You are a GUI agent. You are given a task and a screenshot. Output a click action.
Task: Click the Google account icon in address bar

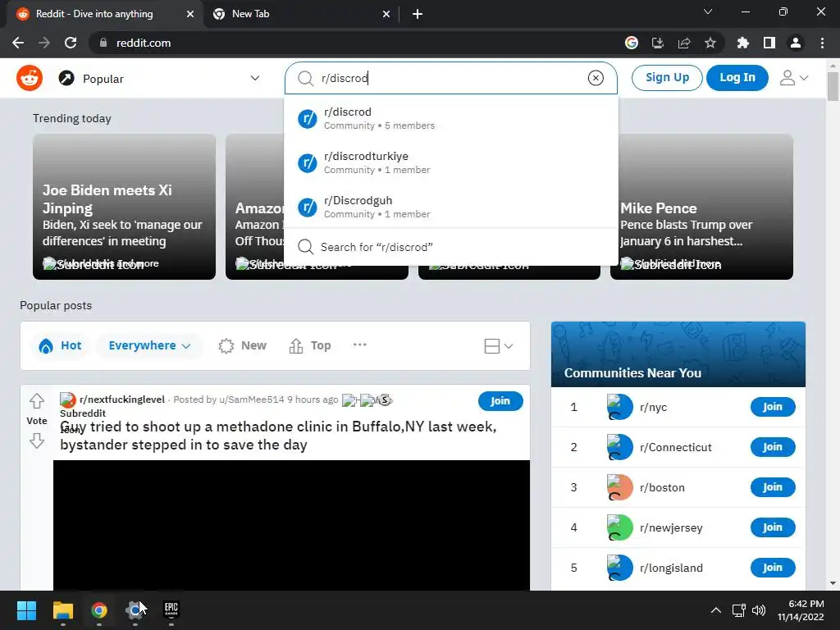(632, 43)
